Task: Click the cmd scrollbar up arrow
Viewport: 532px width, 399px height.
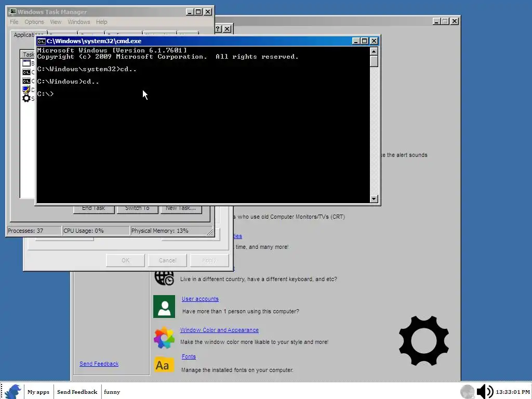Action: click(374, 51)
